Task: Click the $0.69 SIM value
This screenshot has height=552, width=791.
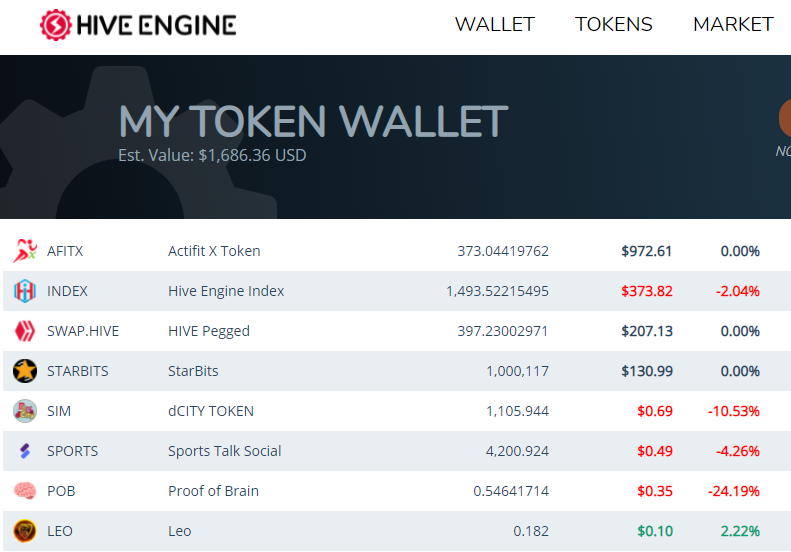Action: pos(655,411)
